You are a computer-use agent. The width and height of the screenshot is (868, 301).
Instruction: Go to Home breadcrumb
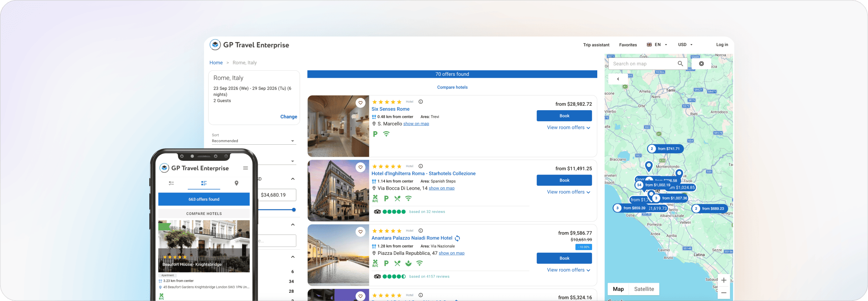point(216,63)
